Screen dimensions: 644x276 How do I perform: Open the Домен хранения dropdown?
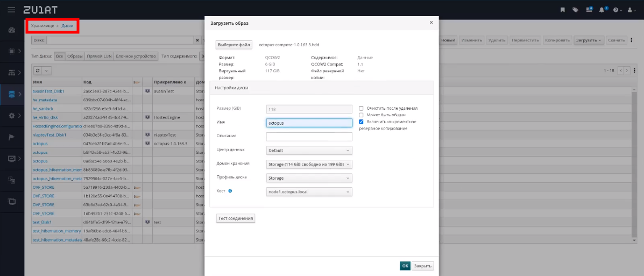click(309, 164)
